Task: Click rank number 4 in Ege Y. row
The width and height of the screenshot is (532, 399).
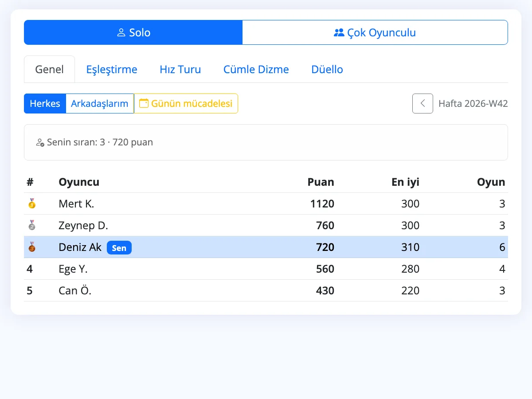Action: tap(30, 269)
